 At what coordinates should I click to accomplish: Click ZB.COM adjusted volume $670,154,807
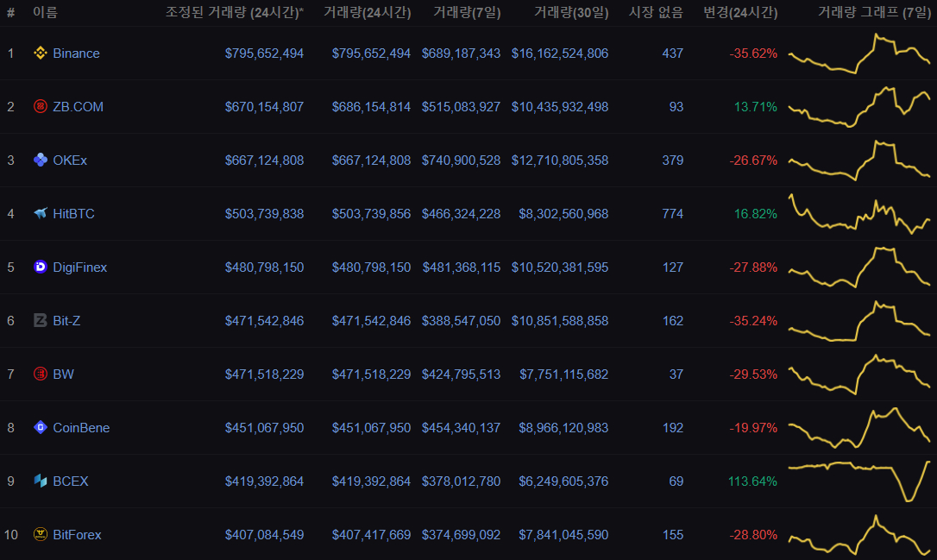[x=264, y=106]
